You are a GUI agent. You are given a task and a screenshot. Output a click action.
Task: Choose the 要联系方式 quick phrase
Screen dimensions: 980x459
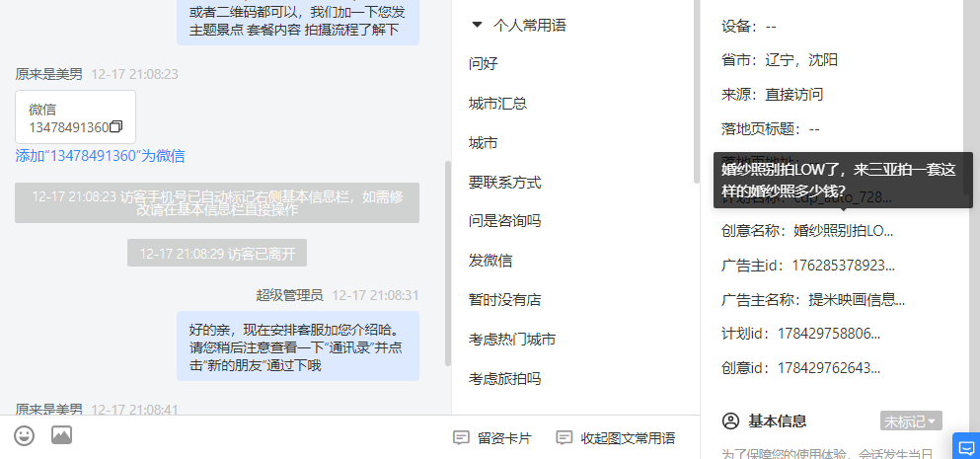[x=505, y=183]
